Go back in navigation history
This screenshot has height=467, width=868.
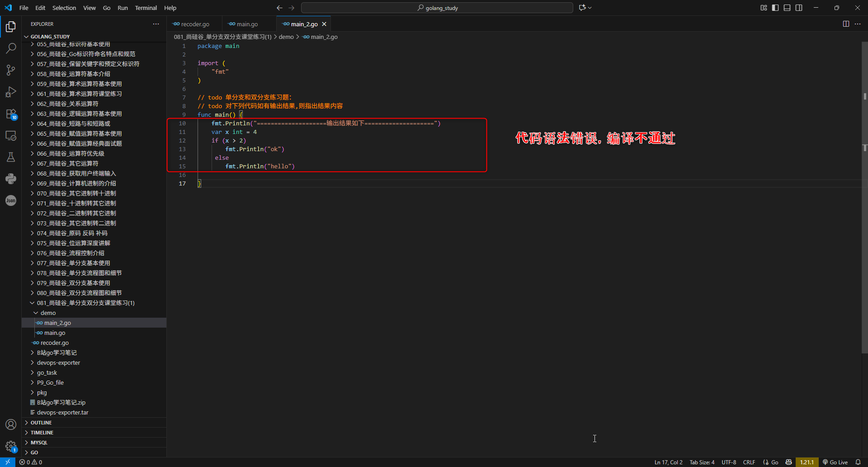pyautogui.click(x=279, y=8)
